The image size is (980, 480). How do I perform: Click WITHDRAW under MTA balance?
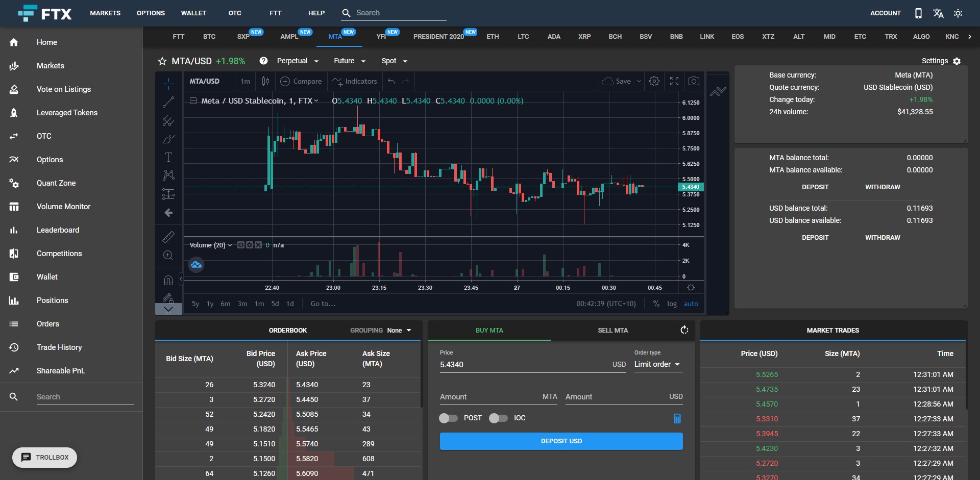(883, 187)
